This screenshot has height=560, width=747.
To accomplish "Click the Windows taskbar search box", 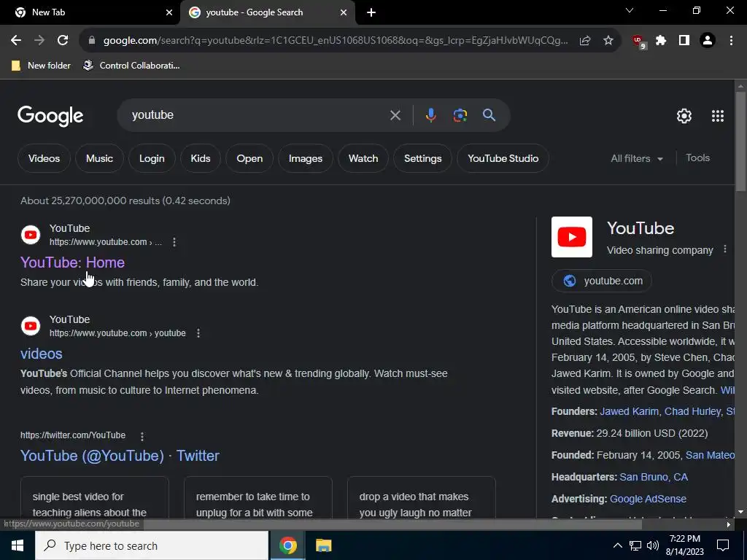I will [x=152, y=545].
